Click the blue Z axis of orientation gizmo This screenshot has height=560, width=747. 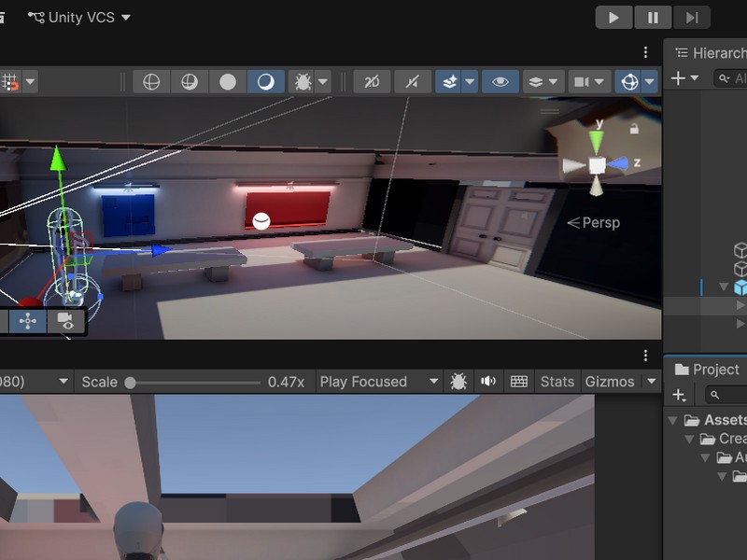(619, 164)
